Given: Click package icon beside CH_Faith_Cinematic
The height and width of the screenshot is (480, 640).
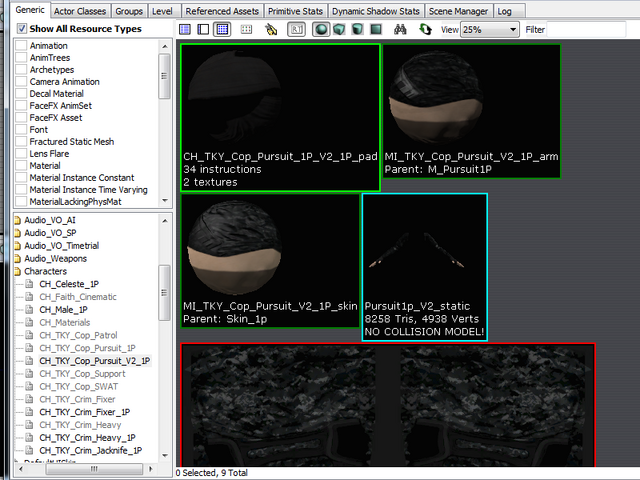Looking at the screenshot, I should [29, 297].
